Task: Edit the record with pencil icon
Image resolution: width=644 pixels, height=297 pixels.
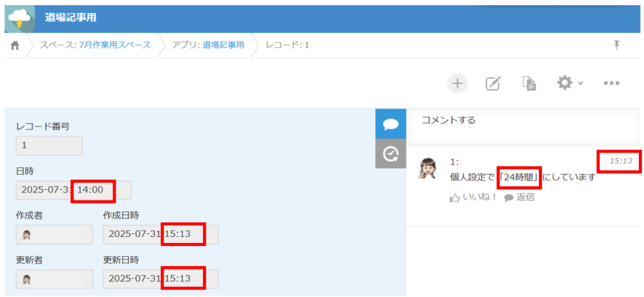Action: (x=493, y=84)
